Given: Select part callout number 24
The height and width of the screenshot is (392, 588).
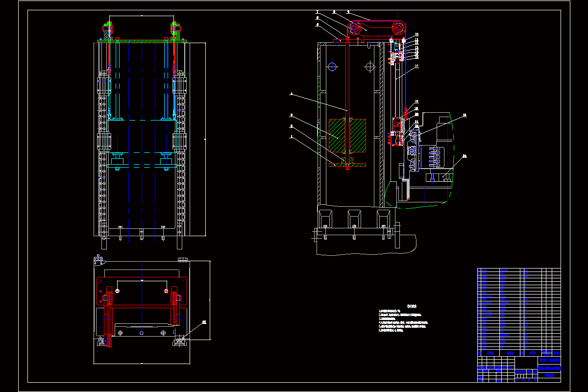Looking at the screenshot, I should coord(465,156).
